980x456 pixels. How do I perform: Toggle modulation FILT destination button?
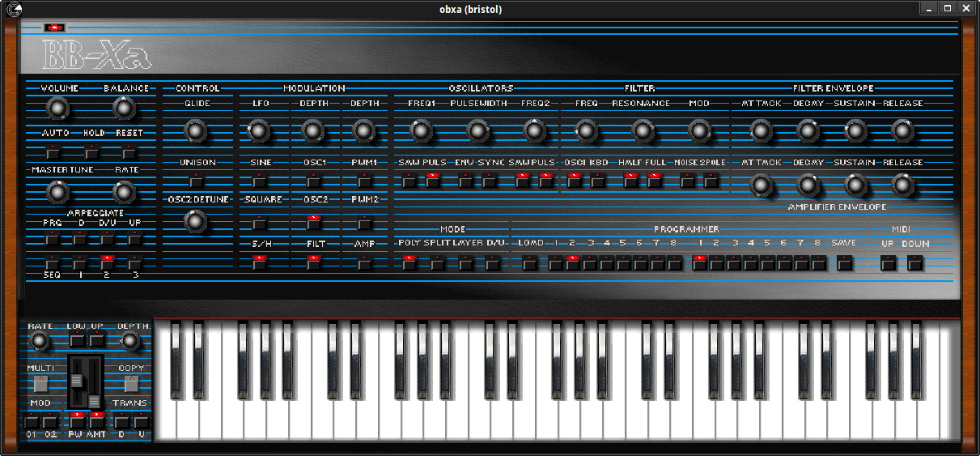(314, 262)
